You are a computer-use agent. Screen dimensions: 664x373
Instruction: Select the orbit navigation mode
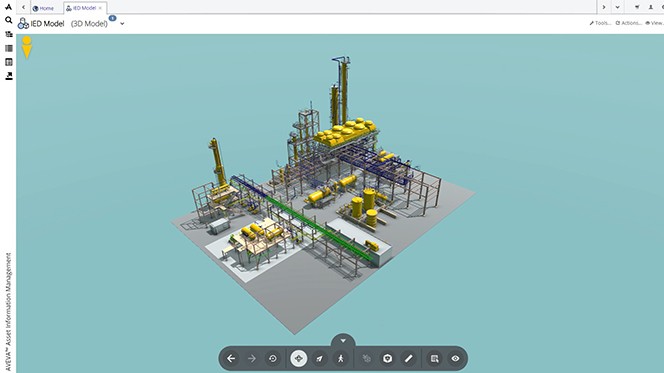[x=299, y=359]
